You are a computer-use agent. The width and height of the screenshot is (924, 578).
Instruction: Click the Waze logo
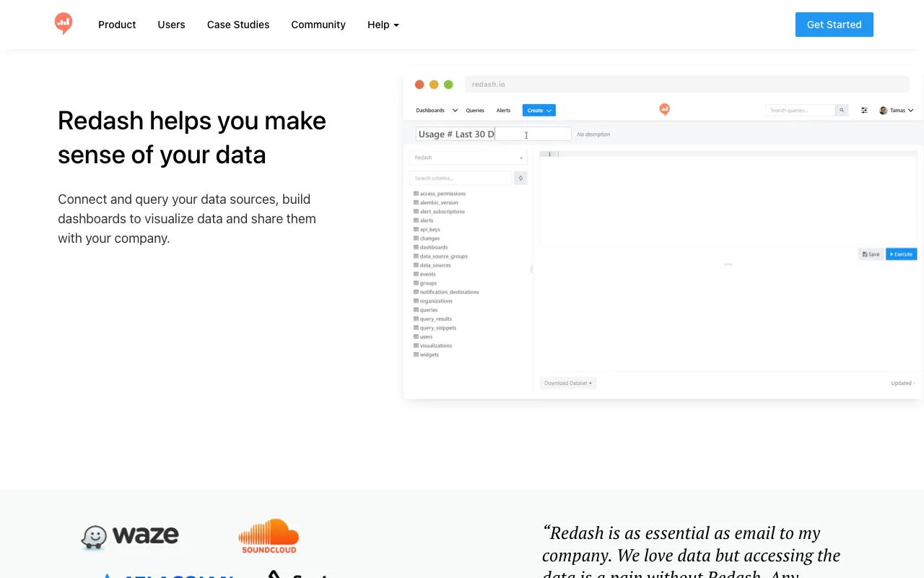point(130,536)
